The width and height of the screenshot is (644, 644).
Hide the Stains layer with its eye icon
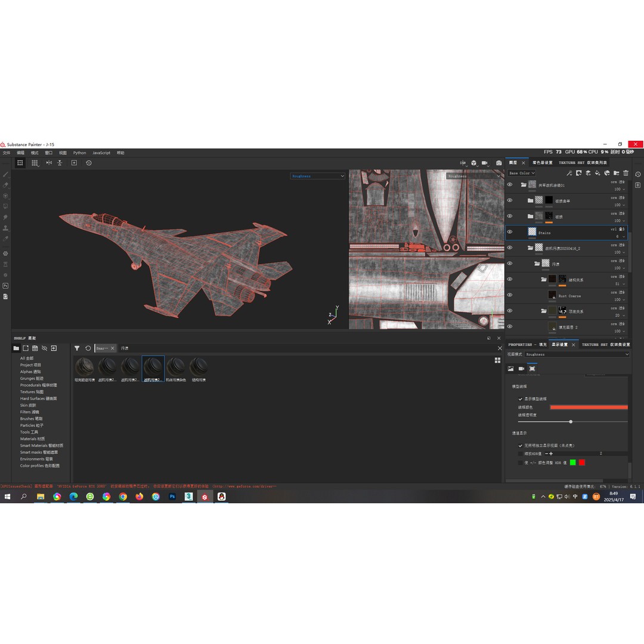pos(510,232)
